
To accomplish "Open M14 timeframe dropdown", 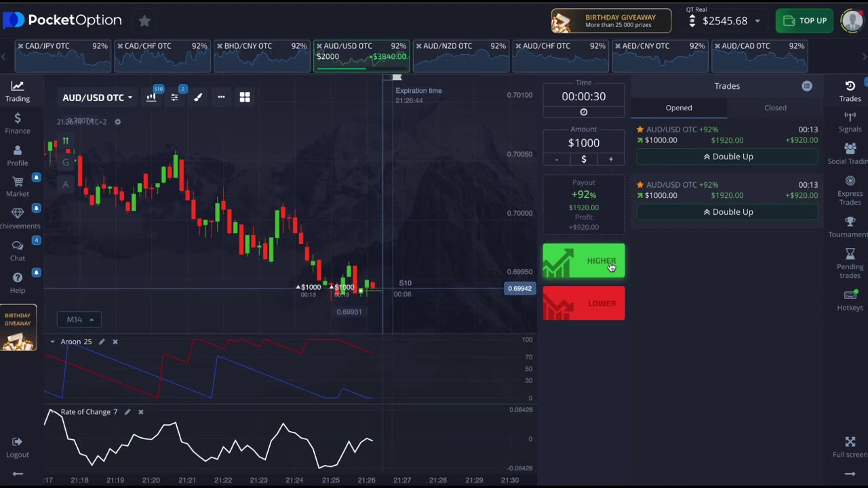I will (79, 319).
